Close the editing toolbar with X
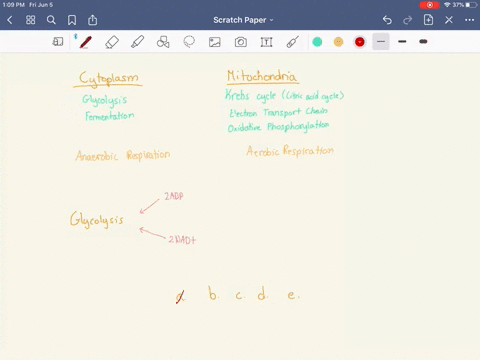This screenshot has height=360, width=480. [449, 20]
